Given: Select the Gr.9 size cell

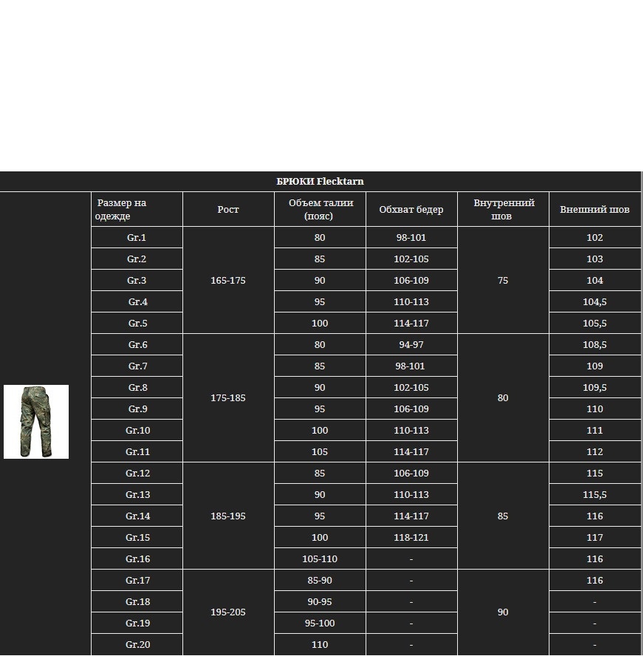Looking at the screenshot, I should 137,409.
